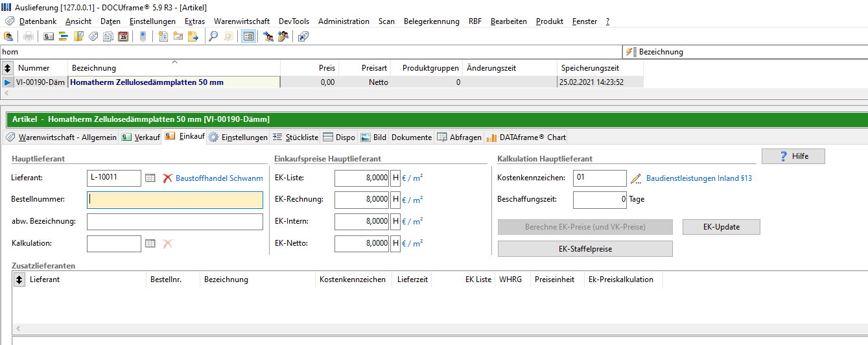Switch to the DATAframe Chart tab
The image size is (868, 345).
point(526,137)
